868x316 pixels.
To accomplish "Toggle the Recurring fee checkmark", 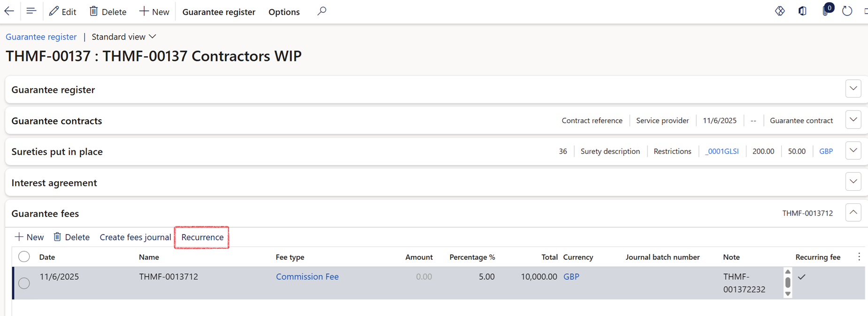I will tap(802, 277).
